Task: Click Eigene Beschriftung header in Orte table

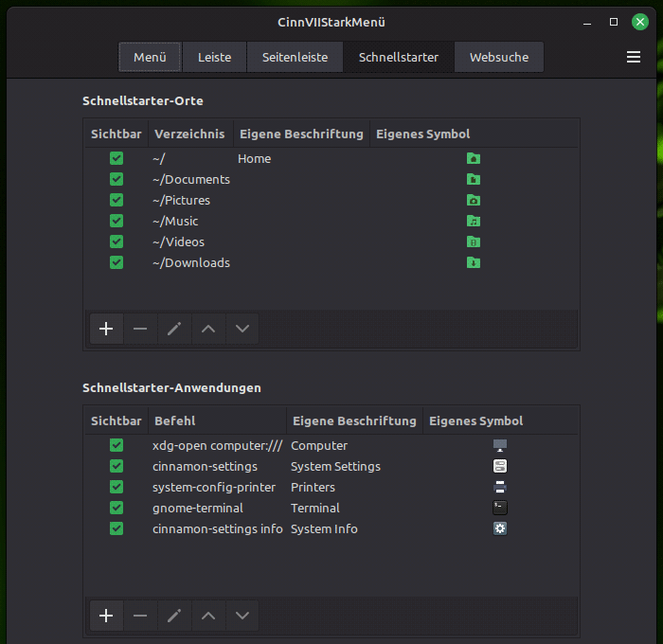Action: coord(301,134)
